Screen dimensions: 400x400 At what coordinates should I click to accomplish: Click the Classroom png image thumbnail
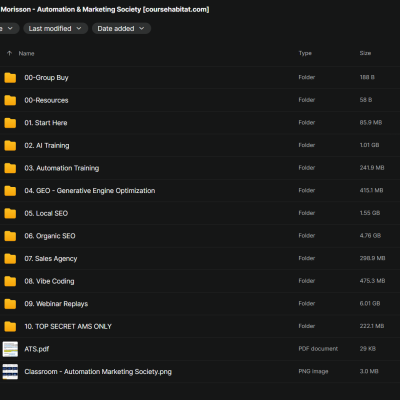coord(10,372)
